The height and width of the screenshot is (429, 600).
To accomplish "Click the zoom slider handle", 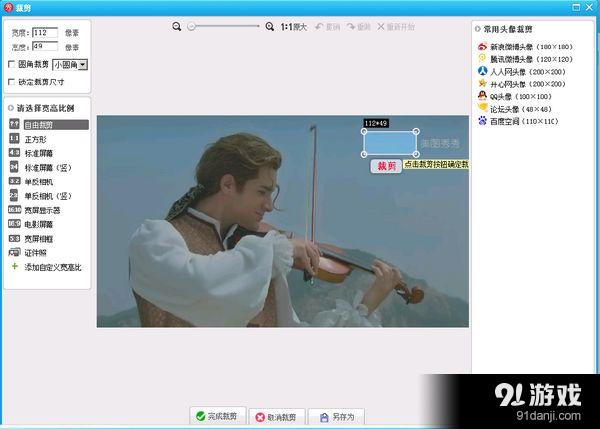I will 192,26.
